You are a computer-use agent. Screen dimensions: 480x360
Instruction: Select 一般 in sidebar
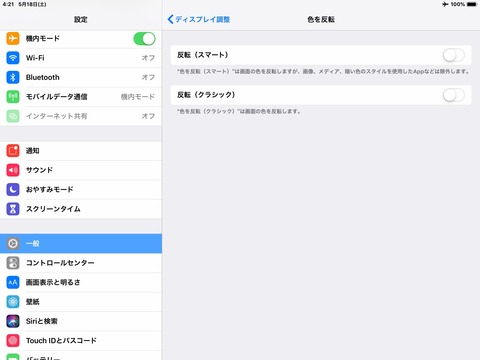coord(81,243)
